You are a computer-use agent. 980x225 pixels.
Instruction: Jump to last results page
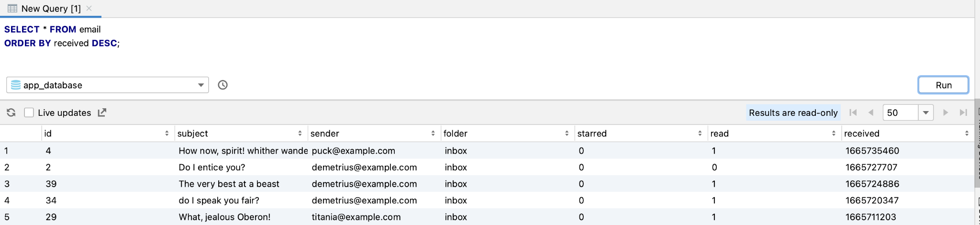963,112
